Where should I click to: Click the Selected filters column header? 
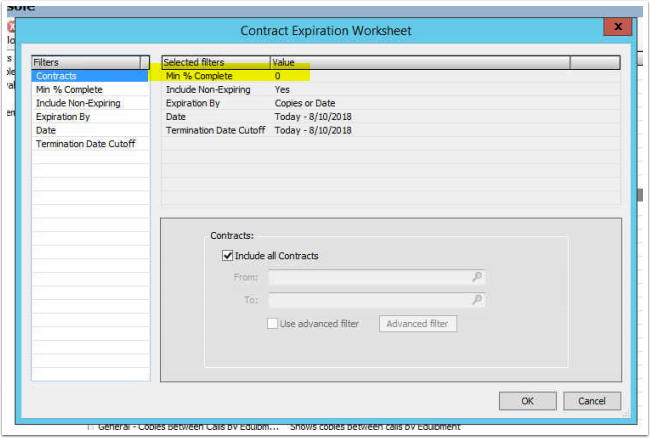click(216, 62)
